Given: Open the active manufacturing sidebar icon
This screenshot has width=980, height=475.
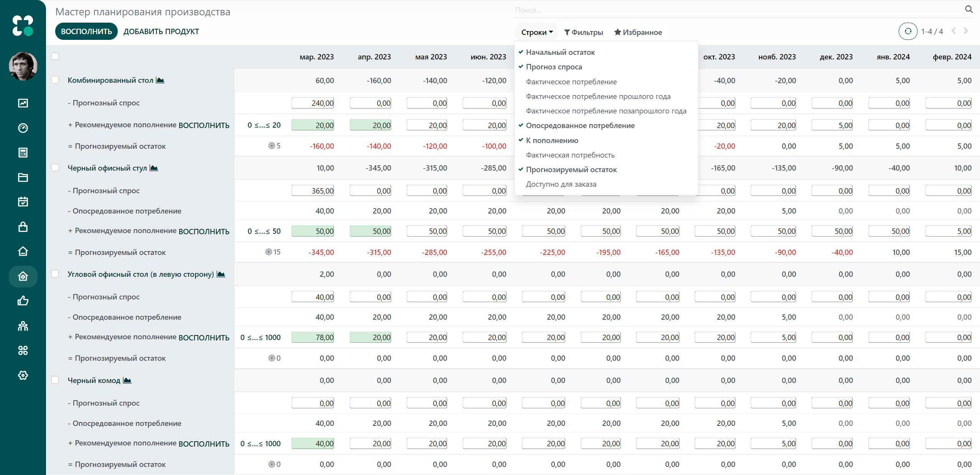Looking at the screenshot, I should coord(23,276).
